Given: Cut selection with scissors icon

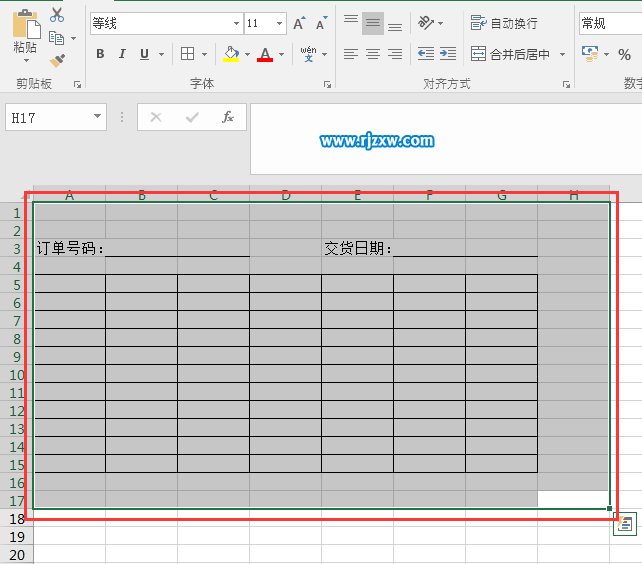Looking at the screenshot, I should (57, 15).
